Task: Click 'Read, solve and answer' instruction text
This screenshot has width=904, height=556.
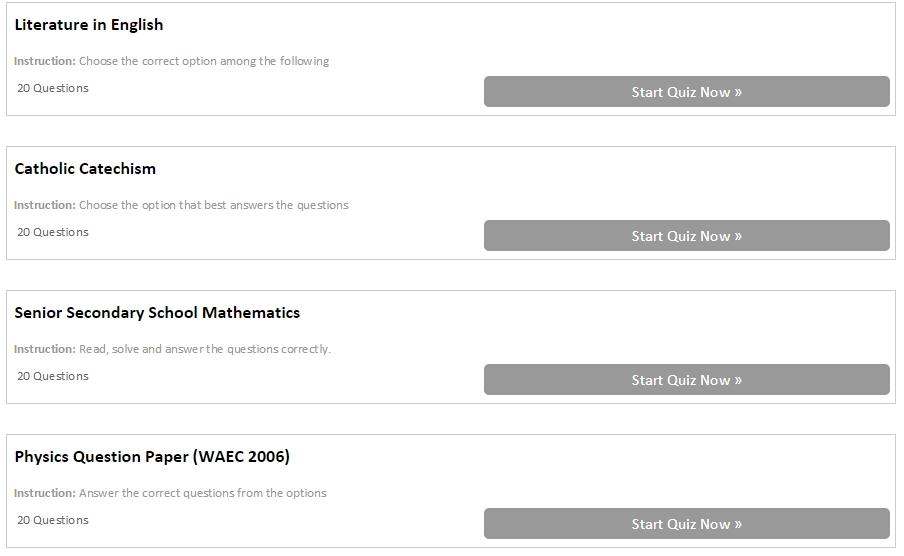Action: point(205,349)
